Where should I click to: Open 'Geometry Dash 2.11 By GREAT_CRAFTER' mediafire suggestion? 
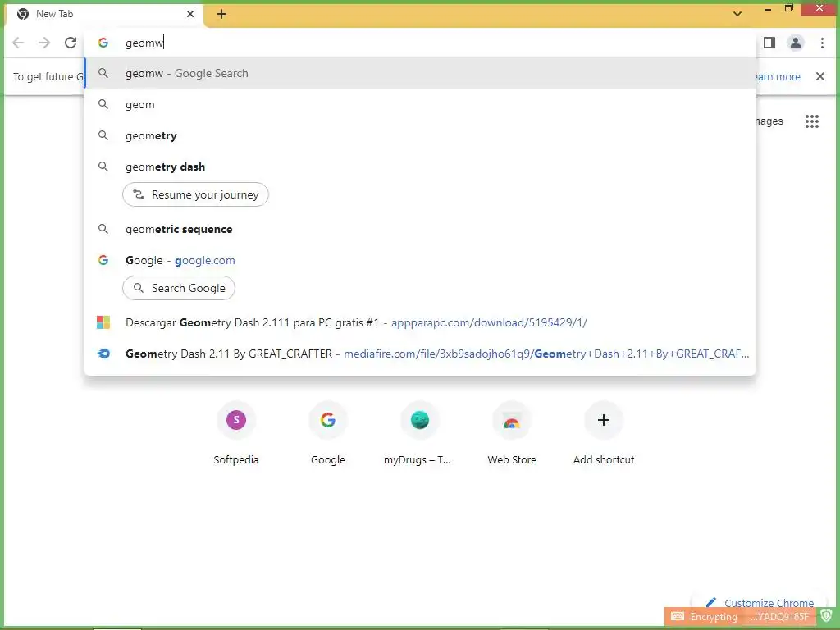420,354
